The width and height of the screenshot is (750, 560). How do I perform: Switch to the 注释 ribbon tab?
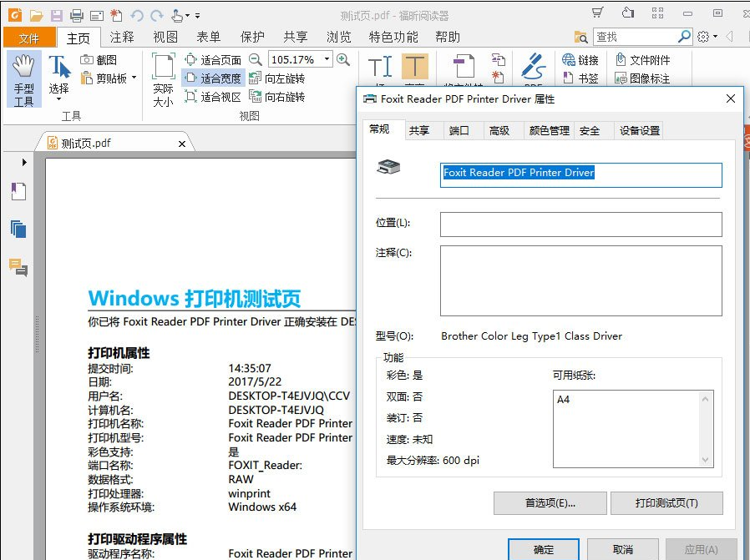coord(122,38)
